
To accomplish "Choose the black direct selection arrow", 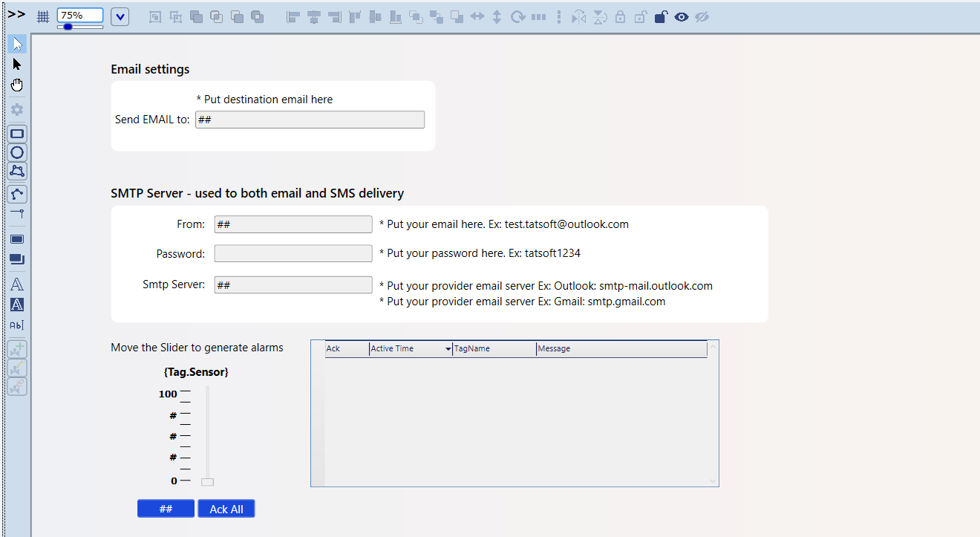I will [x=17, y=65].
